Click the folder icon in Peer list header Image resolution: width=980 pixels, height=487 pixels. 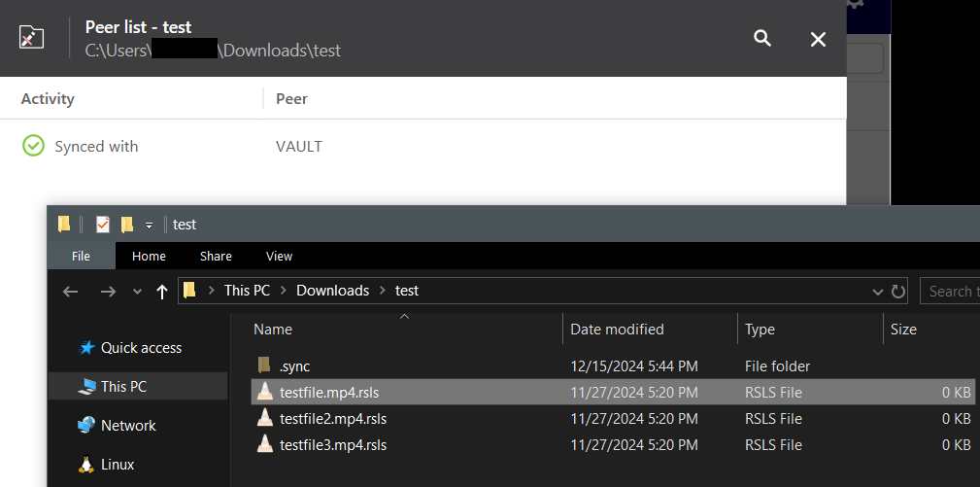point(31,38)
